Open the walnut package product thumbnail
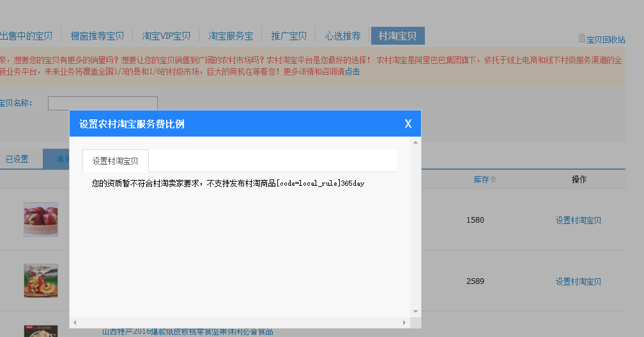The width and height of the screenshot is (644, 337). [x=41, y=281]
